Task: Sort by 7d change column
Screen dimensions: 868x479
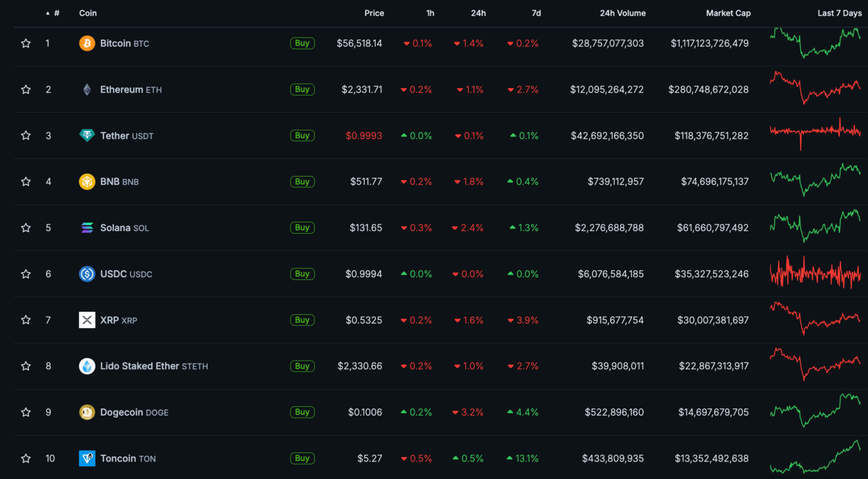Action: tap(536, 13)
